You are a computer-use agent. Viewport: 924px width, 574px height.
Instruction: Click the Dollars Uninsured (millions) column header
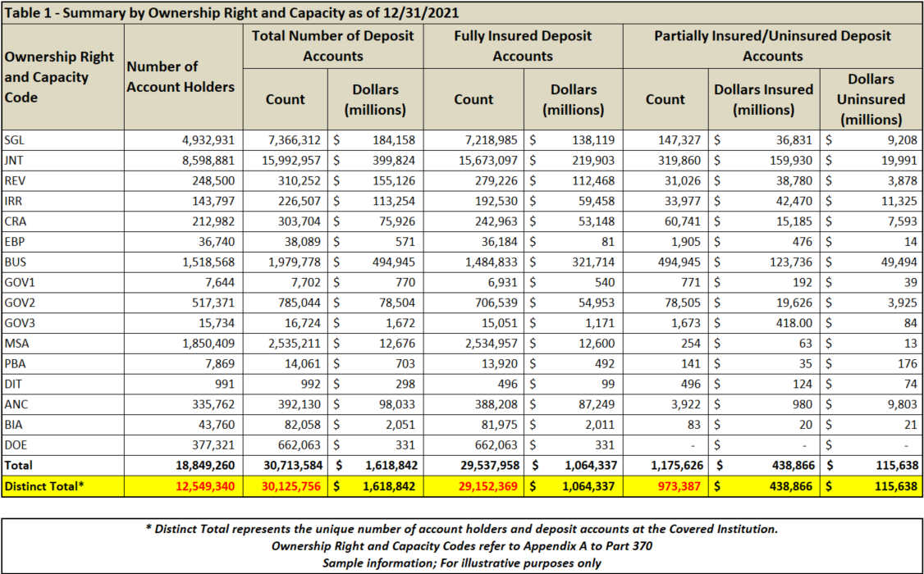(x=870, y=99)
